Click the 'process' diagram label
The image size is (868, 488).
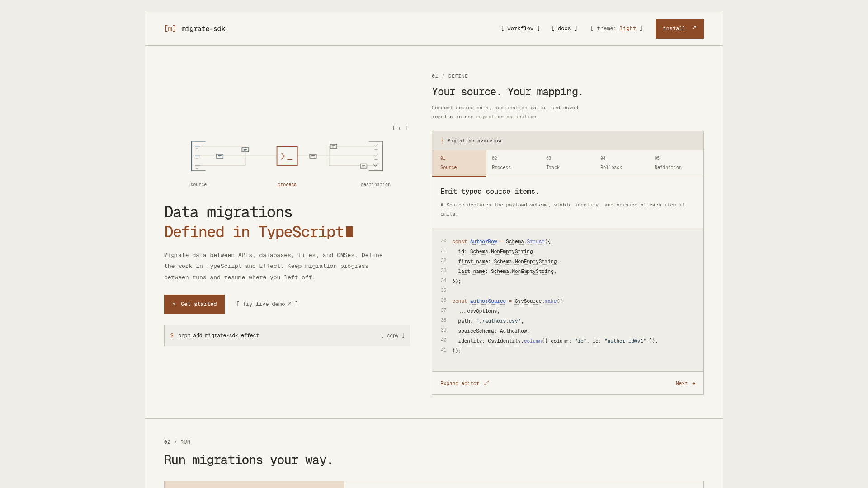(287, 185)
